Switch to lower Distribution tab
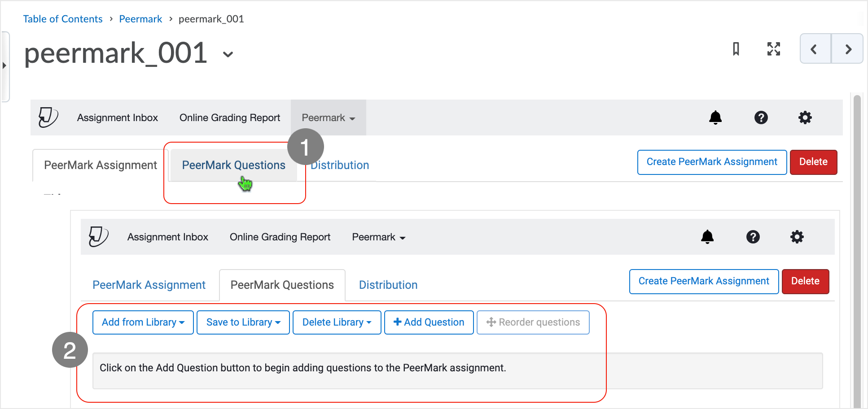The width and height of the screenshot is (868, 409). pyautogui.click(x=388, y=285)
